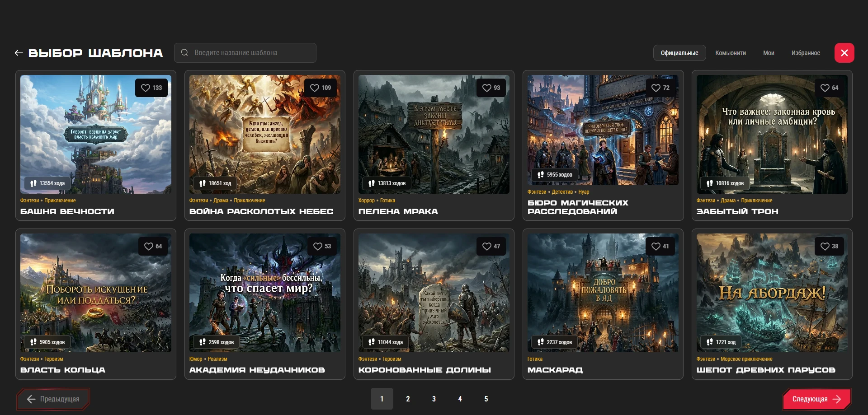The height and width of the screenshot is (415, 868).
Task: Click the search magnifier icon
Action: click(x=184, y=53)
